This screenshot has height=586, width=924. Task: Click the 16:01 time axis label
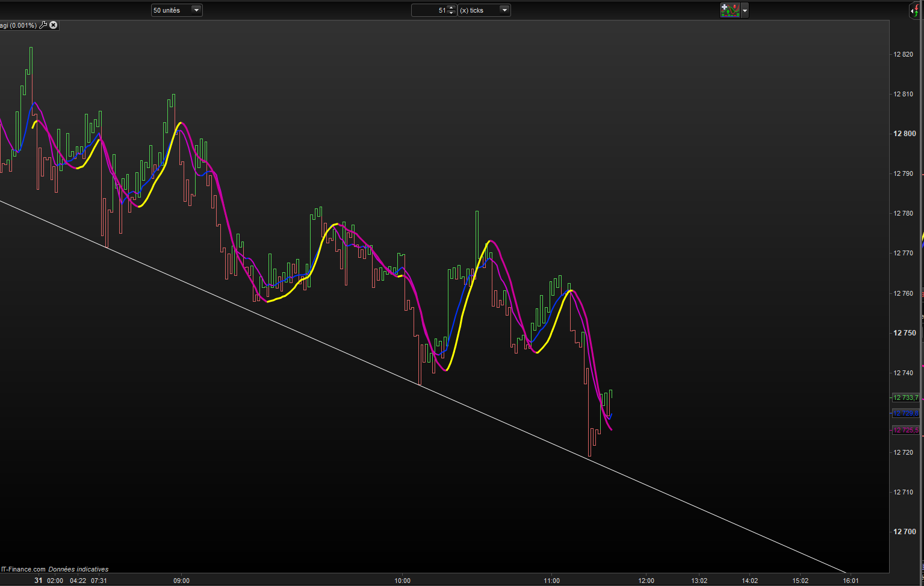851,581
